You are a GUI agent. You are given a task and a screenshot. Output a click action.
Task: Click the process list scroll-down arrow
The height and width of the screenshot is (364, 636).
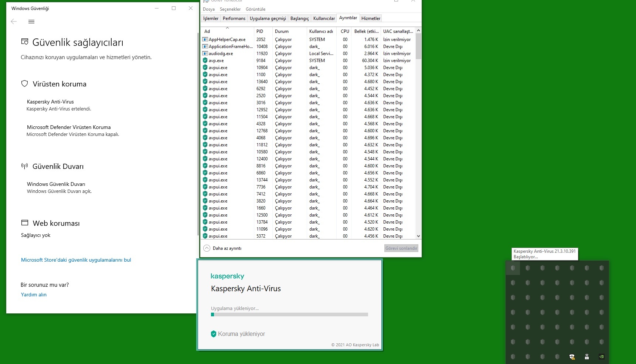pos(418,236)
